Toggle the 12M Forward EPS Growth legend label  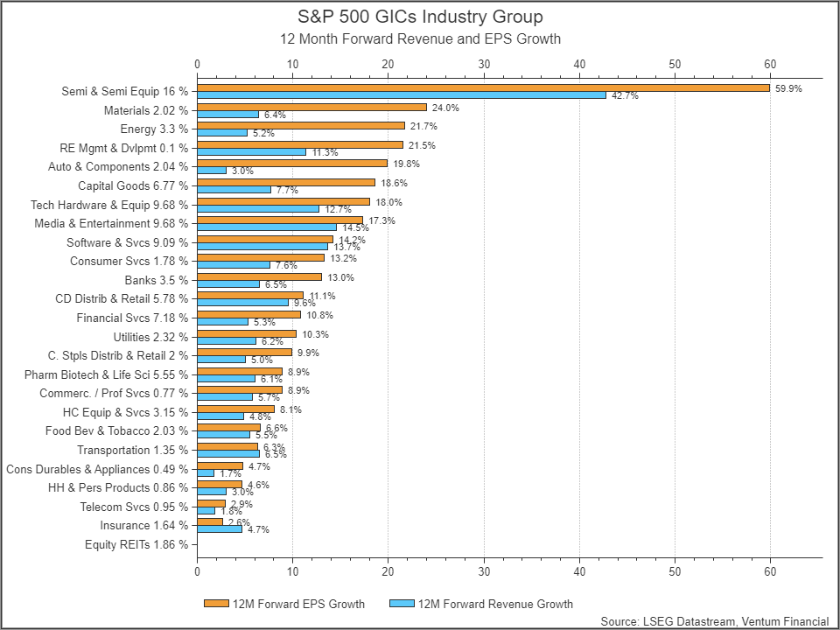299,604
